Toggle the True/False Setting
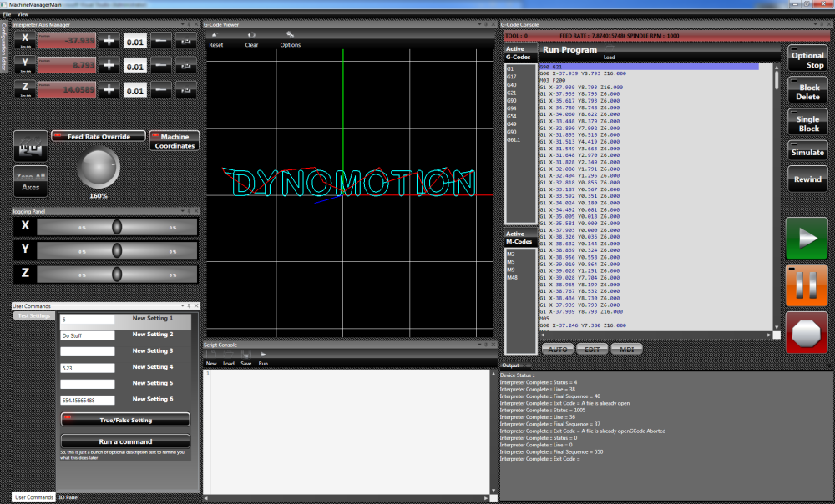 pos(126,420)
